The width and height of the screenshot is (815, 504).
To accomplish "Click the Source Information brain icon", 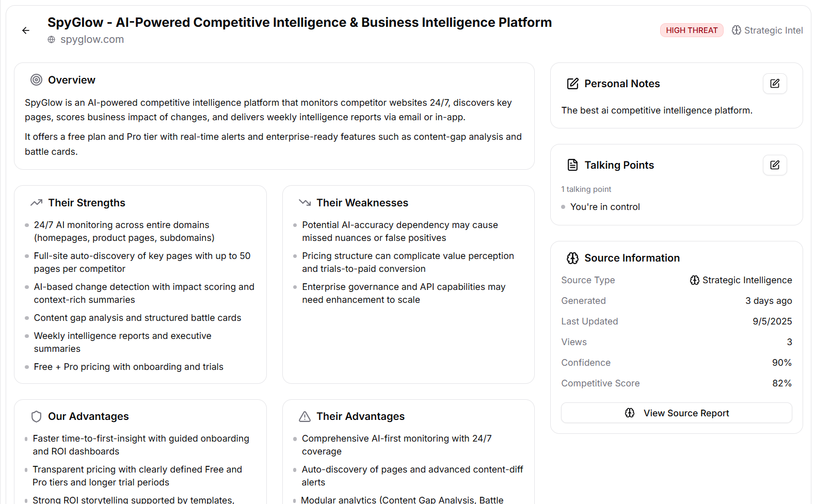I will 572,258.
